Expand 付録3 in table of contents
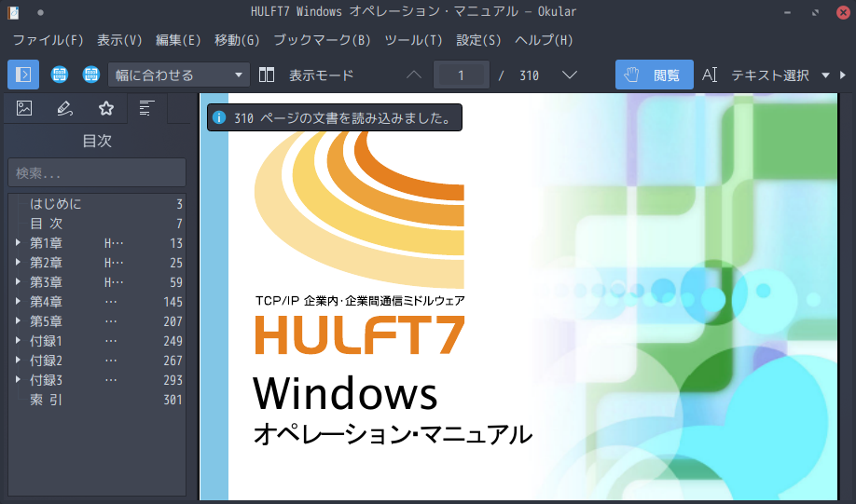 click(x=18, y=380)
